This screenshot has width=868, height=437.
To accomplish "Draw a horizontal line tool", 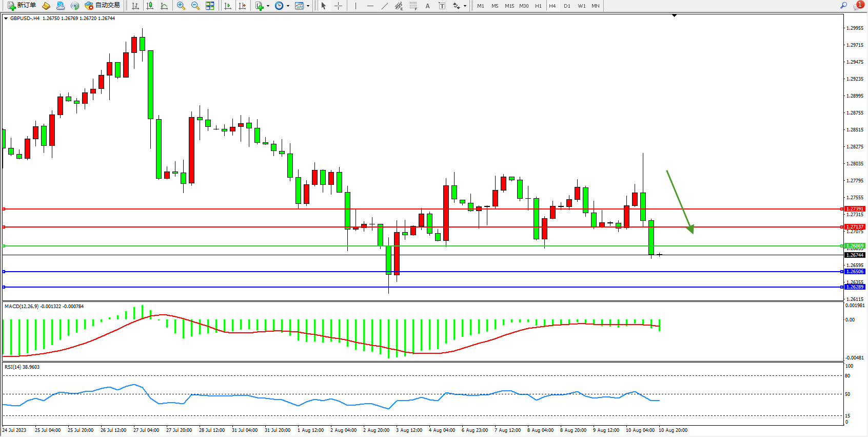I will [x=370, y=6].
